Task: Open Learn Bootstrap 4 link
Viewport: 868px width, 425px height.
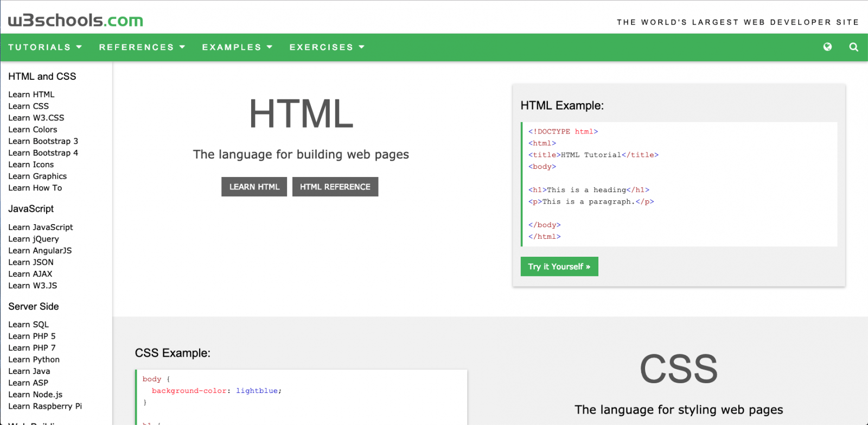Action: pyautogui.click(x=43, y=153)
